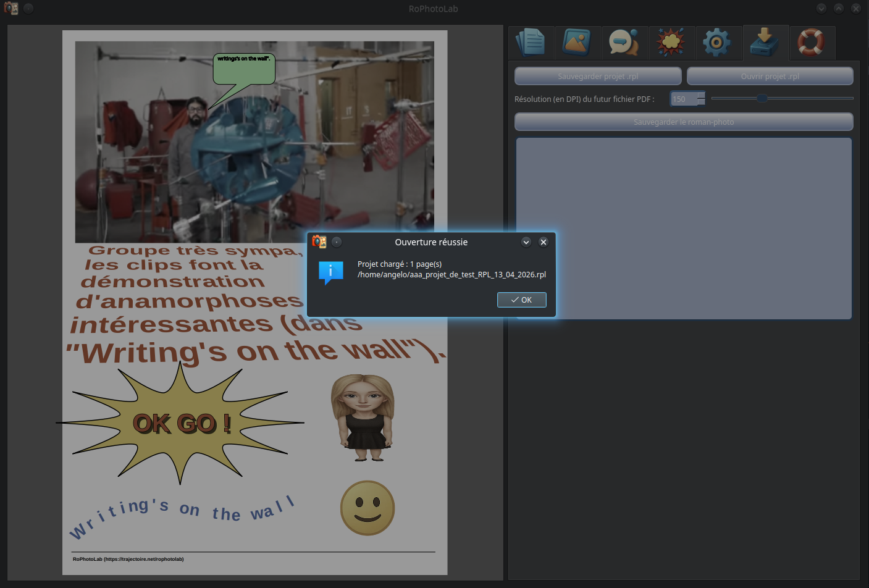Increase DPI with the spinbox up arrow
The width and height of the screenshot is (869, 588).
tap(701, 95)
